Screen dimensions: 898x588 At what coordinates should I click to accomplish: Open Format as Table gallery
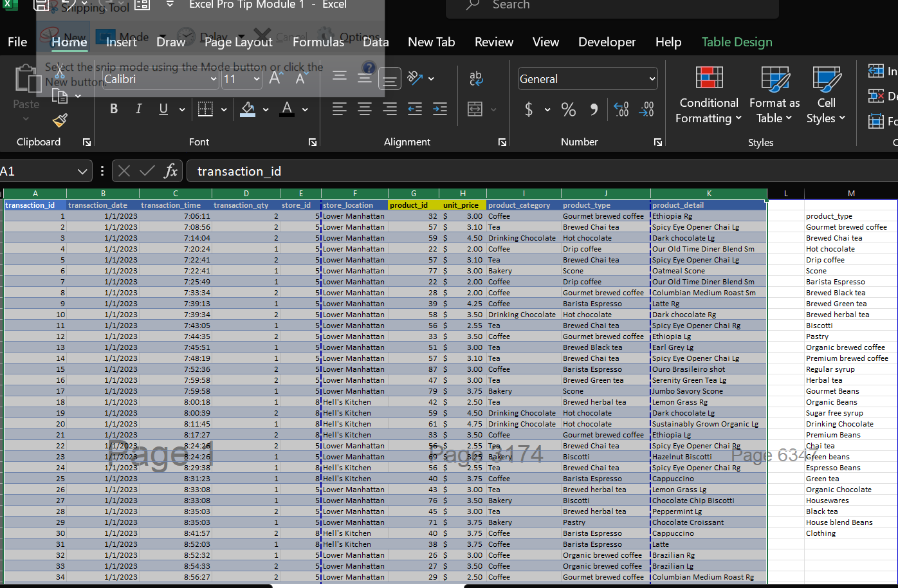[x=774, y=95]
